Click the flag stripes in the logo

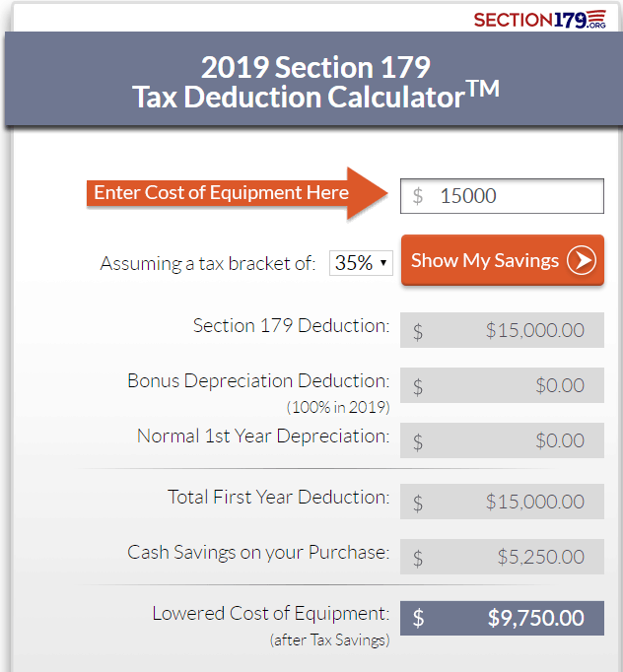pyautogui.click(x=596, y=17)
